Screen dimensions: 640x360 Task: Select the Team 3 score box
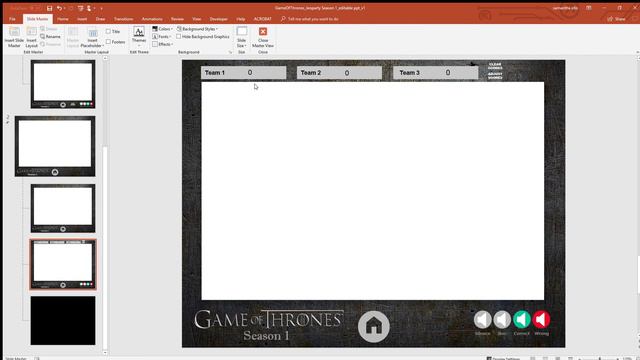tap(436, 73)
